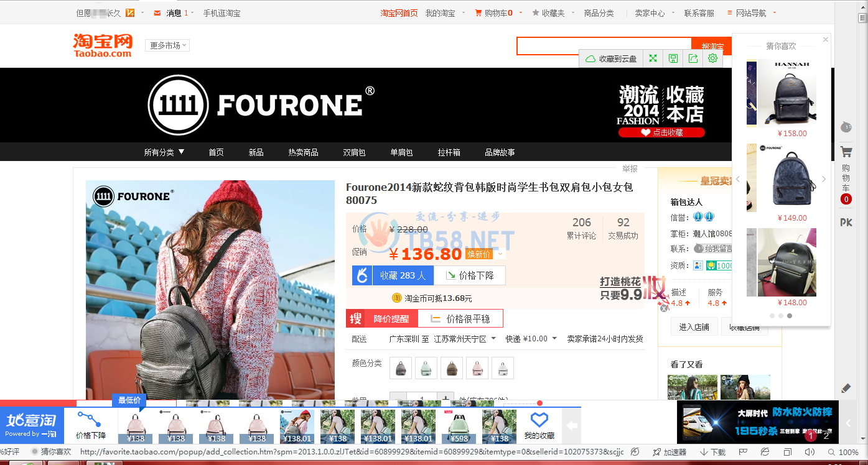Screen dimensions: 868x465
Task: Open 单肩包 tab in store navigation
Action: click(401, 152)
